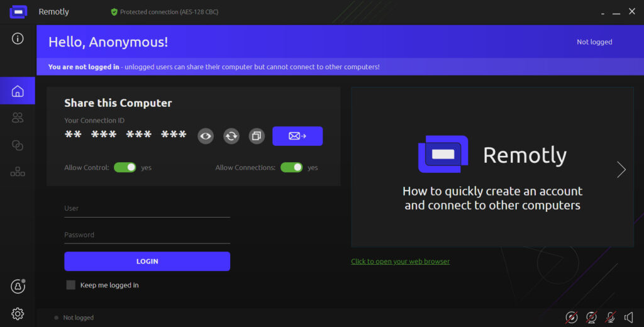644x327 pixels.
Task: Click the Remotly tutorial slide banner
Action: [492, 167]
